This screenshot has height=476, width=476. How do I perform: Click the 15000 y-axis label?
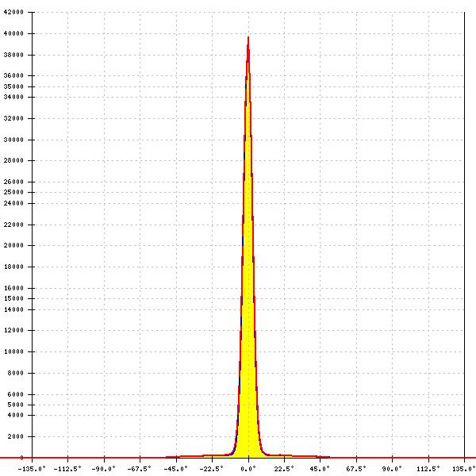13,298
